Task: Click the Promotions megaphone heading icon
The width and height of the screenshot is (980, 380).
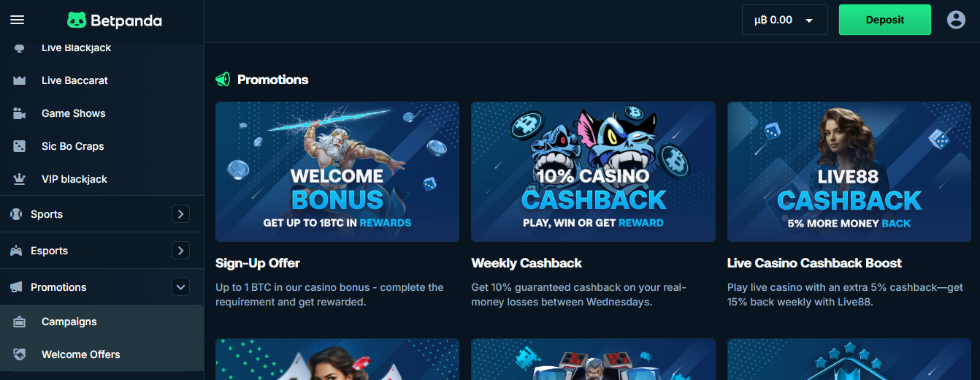Action: coord(223,80)
